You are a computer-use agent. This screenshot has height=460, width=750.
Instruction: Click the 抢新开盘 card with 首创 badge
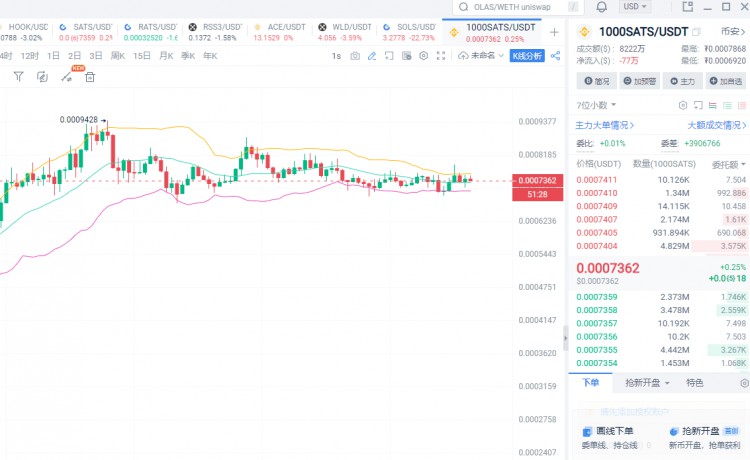(705, 438)
